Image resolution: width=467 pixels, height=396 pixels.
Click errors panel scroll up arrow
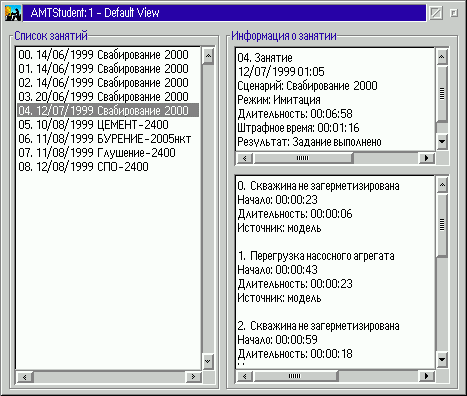[x=442, y=185]
